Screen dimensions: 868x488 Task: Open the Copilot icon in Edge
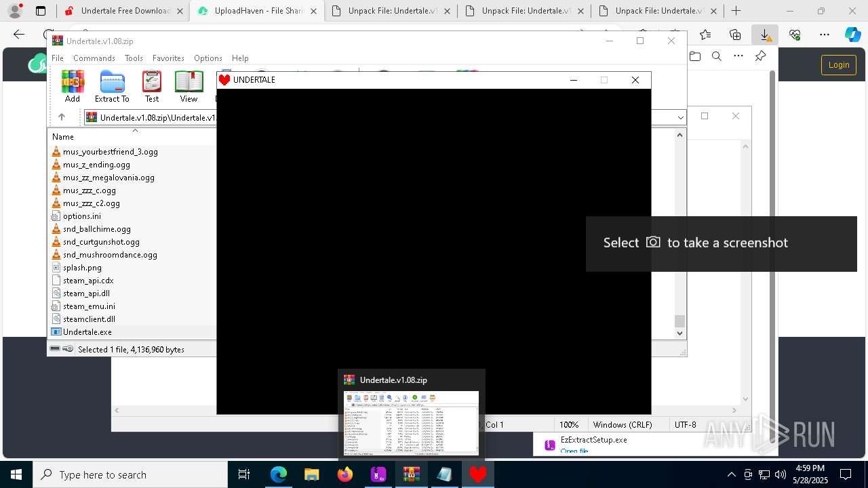pos(852,35)
